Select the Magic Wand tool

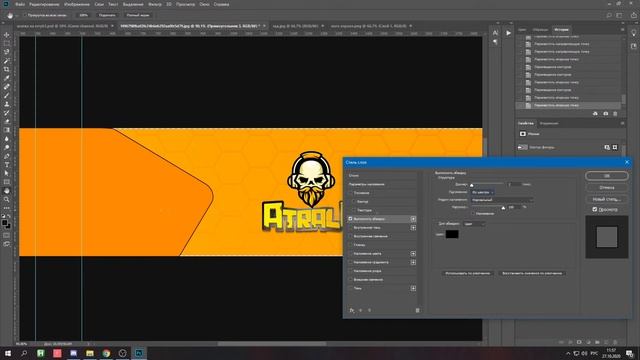[7, 60]
